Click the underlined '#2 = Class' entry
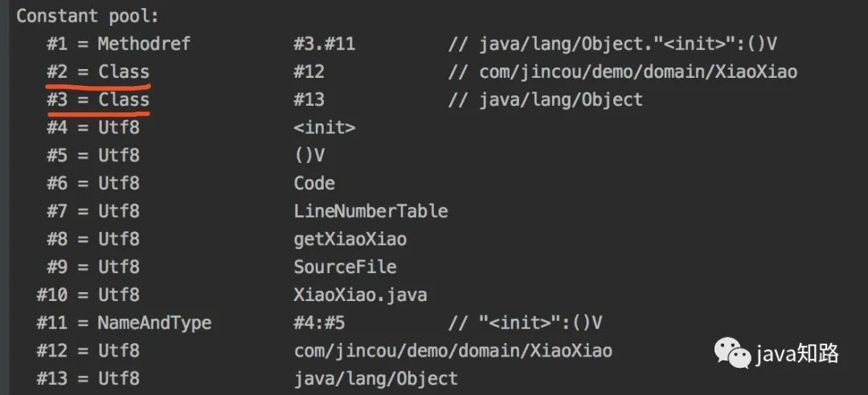The height and width of the screenshot is (395, 868). coord(98,72)
